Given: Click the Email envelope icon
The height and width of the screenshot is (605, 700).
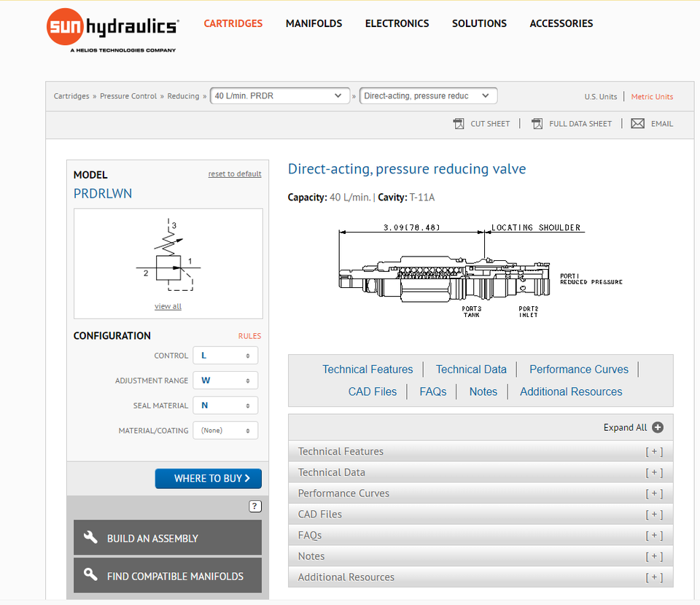Looking at the screenshot, I should click(637, 124).
